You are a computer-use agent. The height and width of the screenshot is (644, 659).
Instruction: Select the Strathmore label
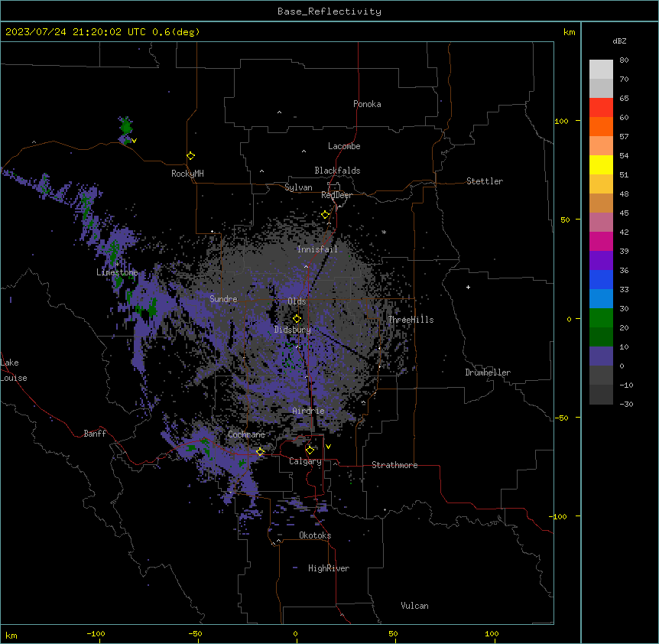tap(394, 465)
